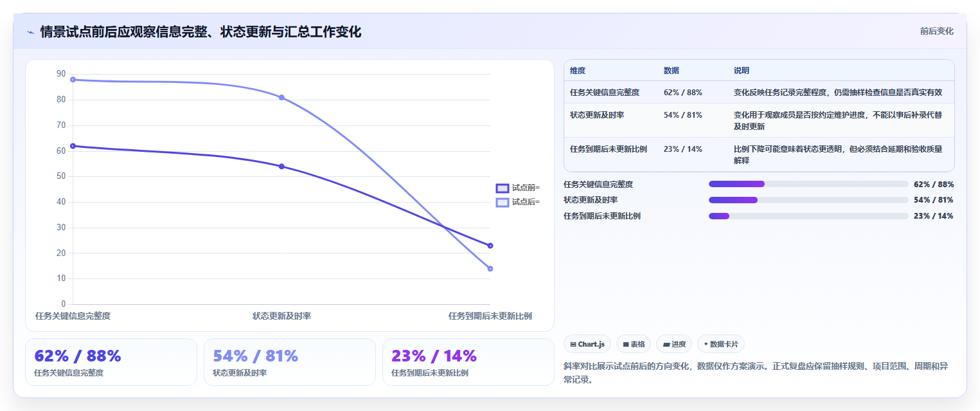Click the 任务关键信息完整度 progress bar
980x411 pixels.
coord(808,184)
